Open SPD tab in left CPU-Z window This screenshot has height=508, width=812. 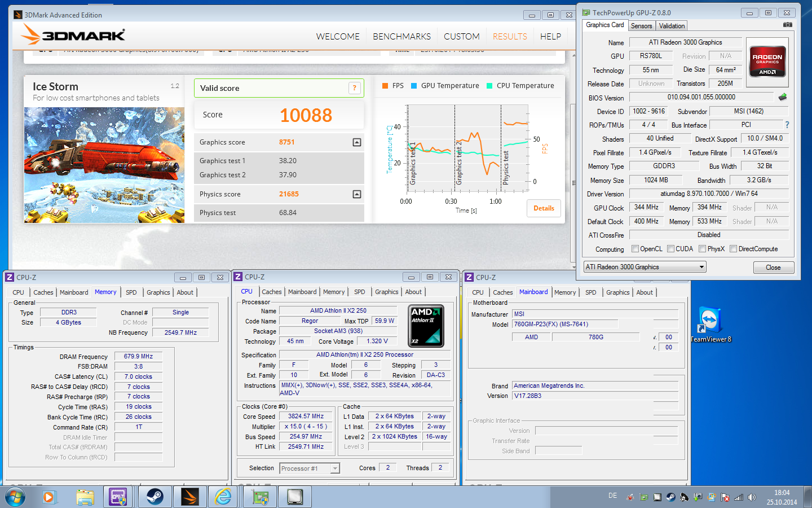pyautogui.click(x=131, y=292)
